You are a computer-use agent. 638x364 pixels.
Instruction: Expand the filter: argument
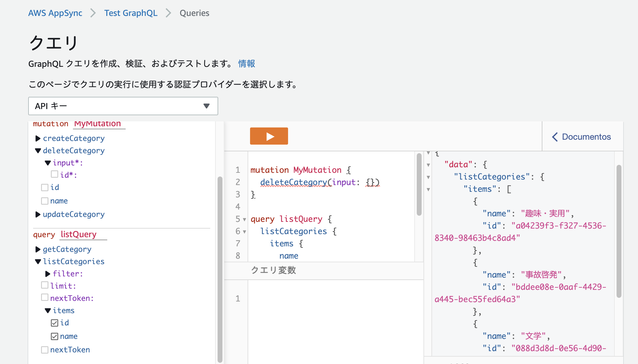tap(48, 274)
